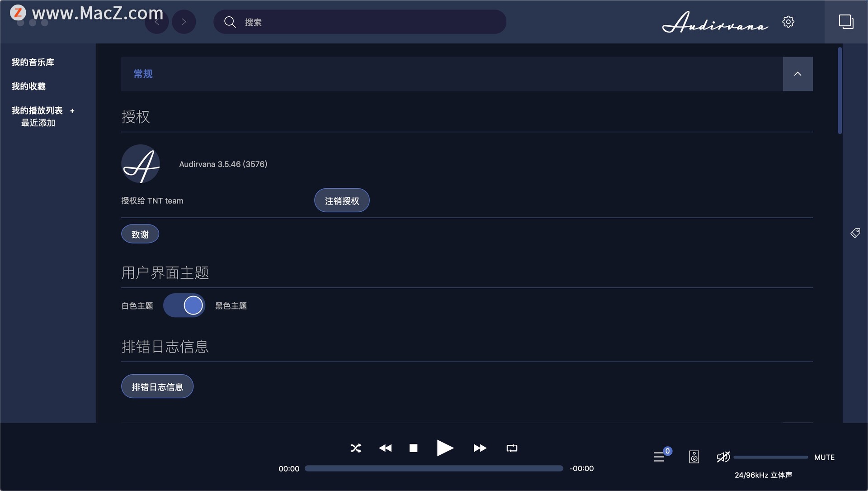Select the 最近添加 playlist
The image size is (868, 491).
tap(38, 123)
